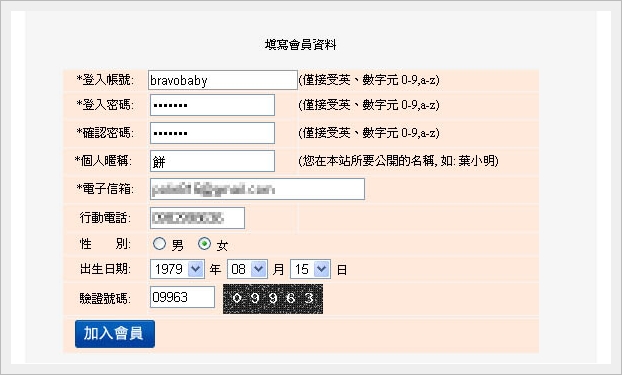Image resolution: width=622 pixels, height=375 pixels.
Task: Click the 登入帳號 field containing bravobaby
Action: pos(223,80)
